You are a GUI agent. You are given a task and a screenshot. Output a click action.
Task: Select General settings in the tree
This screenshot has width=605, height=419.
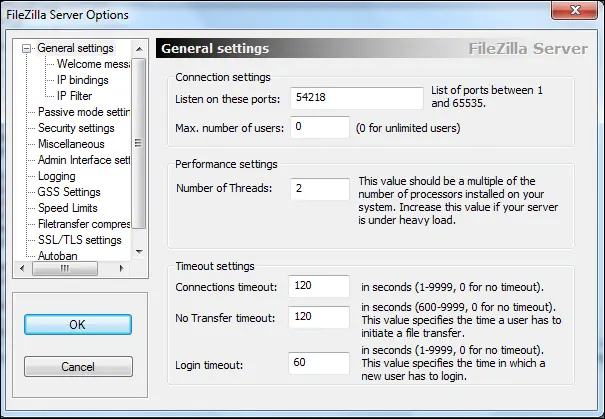click(76, 48)
